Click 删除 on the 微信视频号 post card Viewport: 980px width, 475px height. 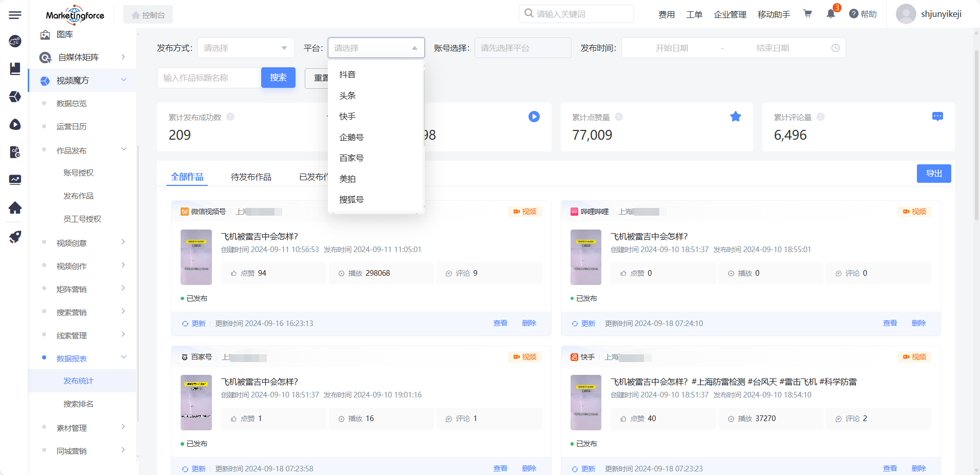tap(528, 324)
